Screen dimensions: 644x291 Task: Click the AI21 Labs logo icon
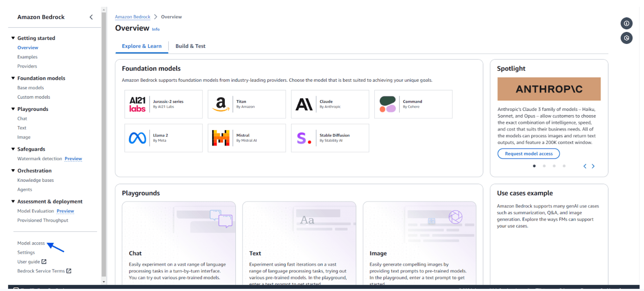137,104
